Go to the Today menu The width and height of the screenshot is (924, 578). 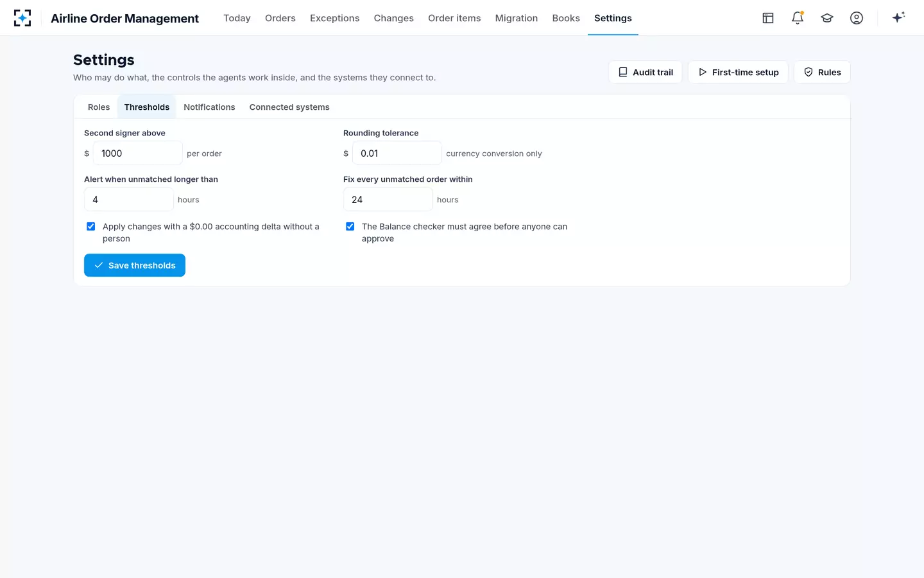click(x=237, y=18)
